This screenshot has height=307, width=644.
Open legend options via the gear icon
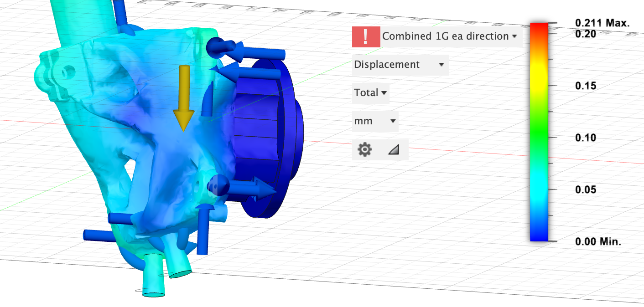point(364,149)
